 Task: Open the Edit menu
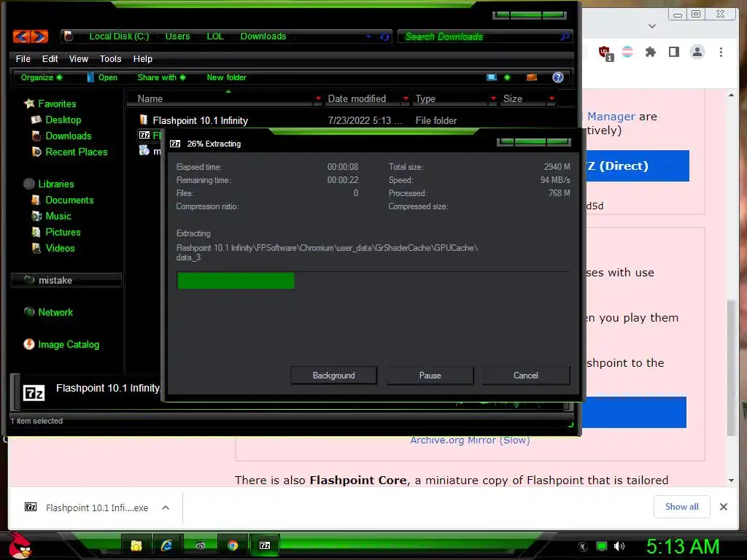pos(50,58)
